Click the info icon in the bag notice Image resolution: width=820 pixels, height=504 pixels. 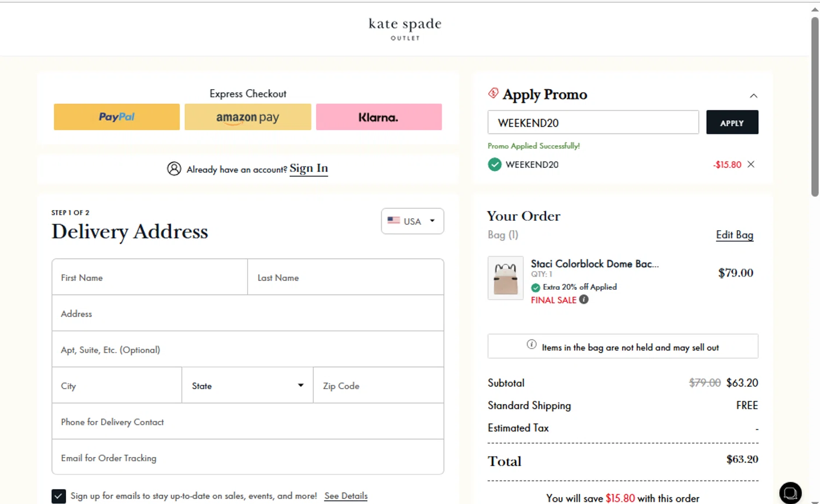[531, 344]
